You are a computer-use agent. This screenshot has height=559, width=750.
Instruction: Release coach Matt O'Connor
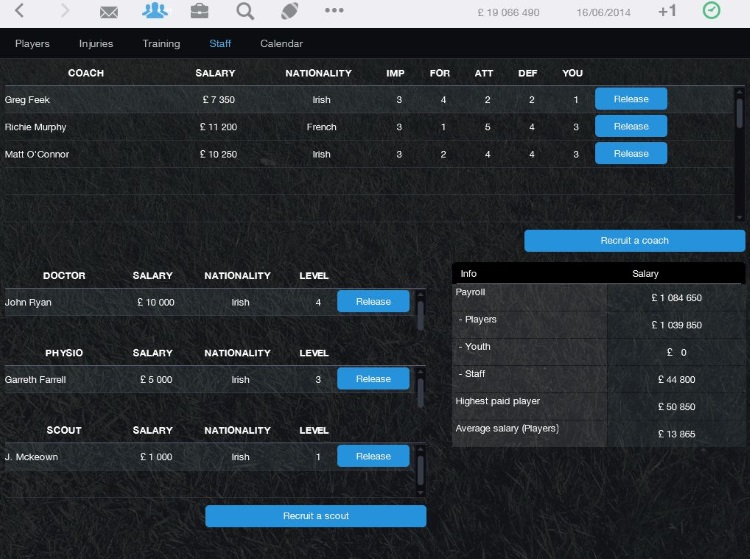pyautogui.click(x=631, y=153)
